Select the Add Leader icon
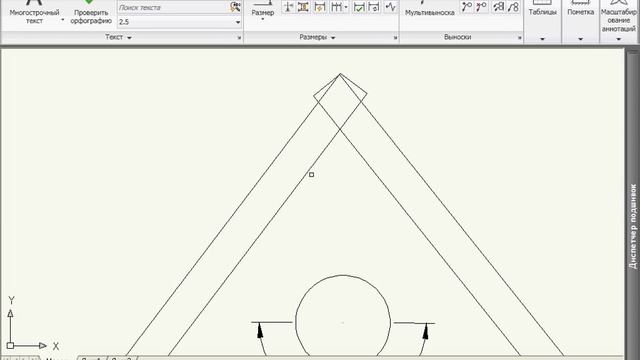 [467, 7]
